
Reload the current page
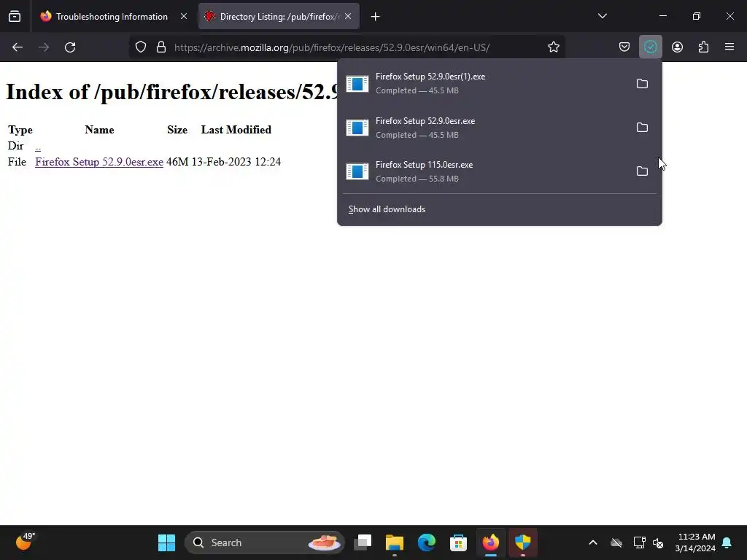(70, 47)
